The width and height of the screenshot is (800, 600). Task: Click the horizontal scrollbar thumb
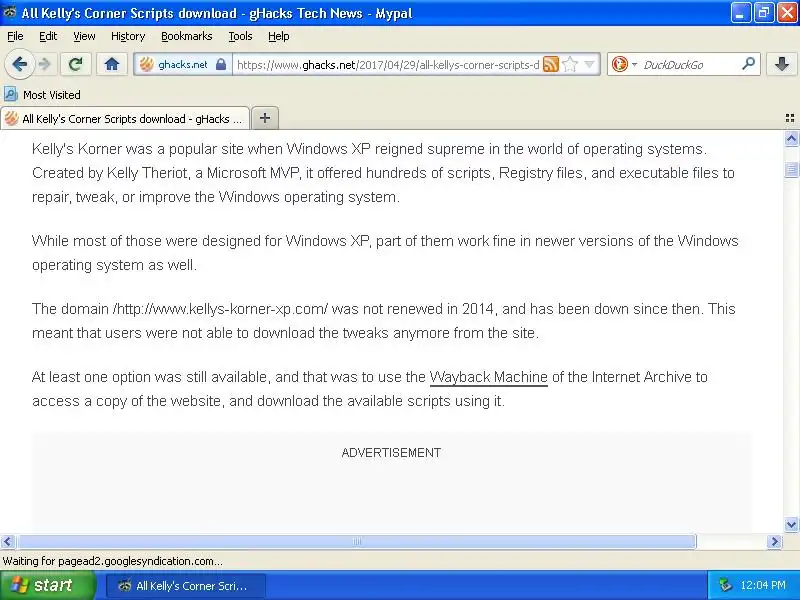point(357,541)
